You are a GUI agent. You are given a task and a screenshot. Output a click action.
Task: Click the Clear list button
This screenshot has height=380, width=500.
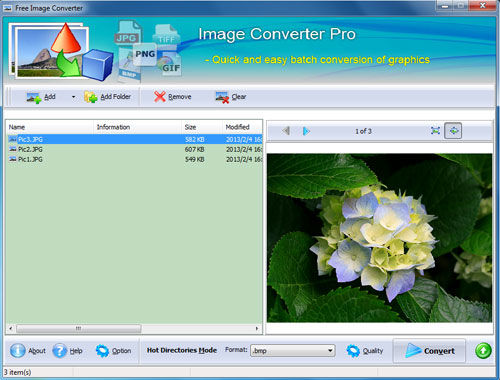point(231,97)
